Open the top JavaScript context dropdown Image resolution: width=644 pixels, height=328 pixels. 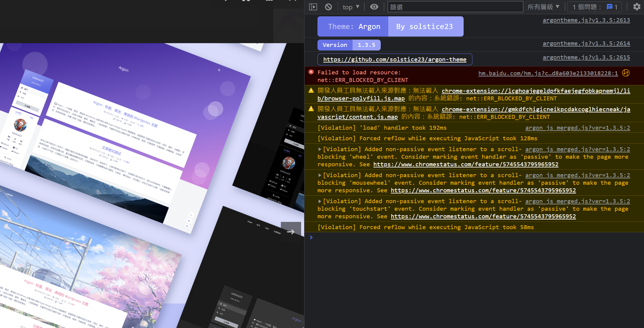coord(351,7)
